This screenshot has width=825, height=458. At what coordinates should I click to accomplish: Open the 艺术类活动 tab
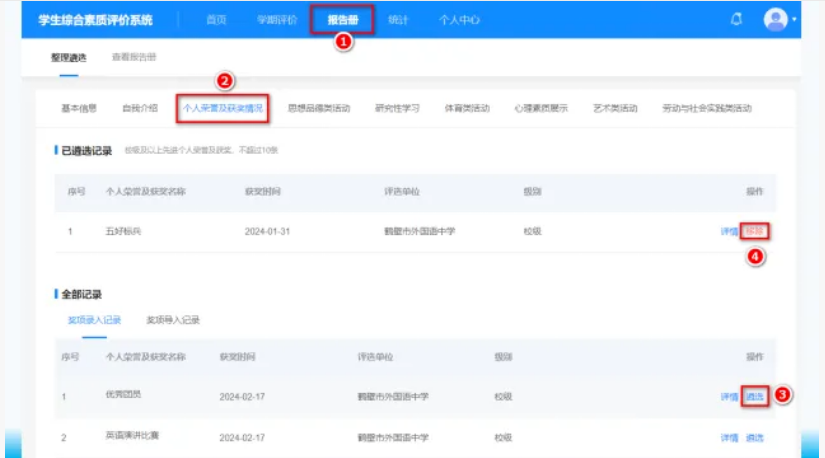point(614,108)
